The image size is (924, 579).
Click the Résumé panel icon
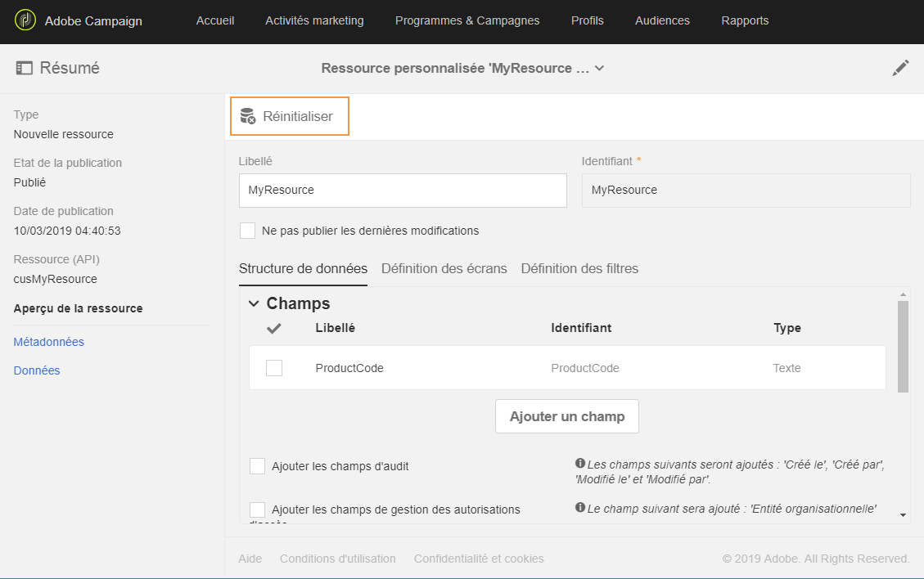click(24, 69)
